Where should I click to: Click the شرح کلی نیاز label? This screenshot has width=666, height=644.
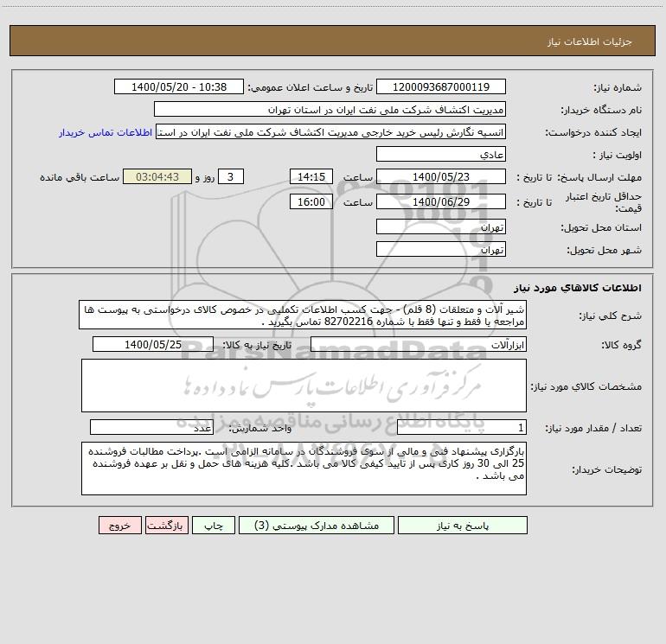point(611,316)
